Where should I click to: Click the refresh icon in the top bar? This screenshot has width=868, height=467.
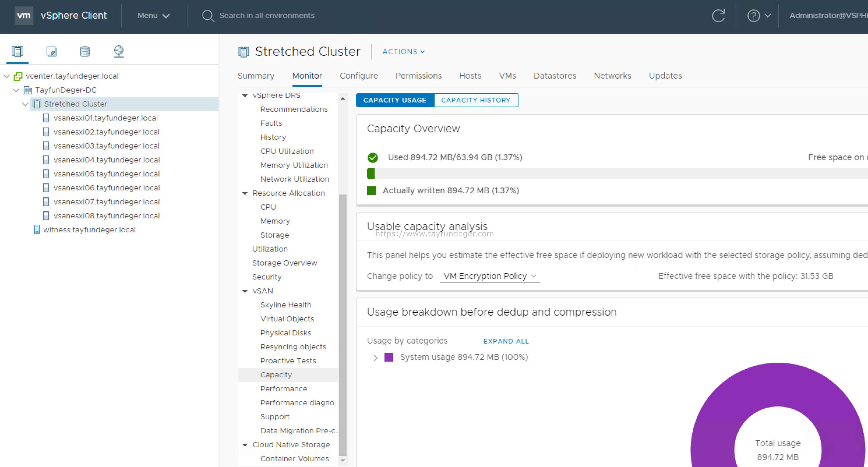click(718, 15)
